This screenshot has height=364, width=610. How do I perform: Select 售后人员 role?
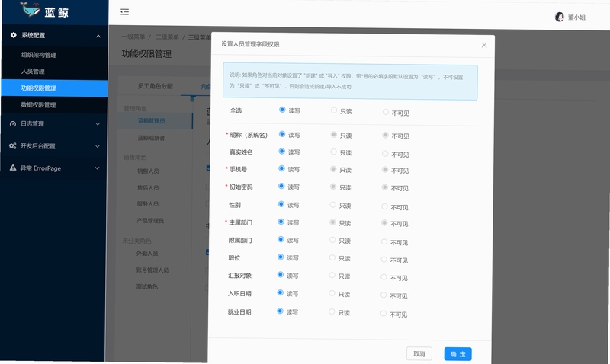pyautogui.click(x=148, y=187)
